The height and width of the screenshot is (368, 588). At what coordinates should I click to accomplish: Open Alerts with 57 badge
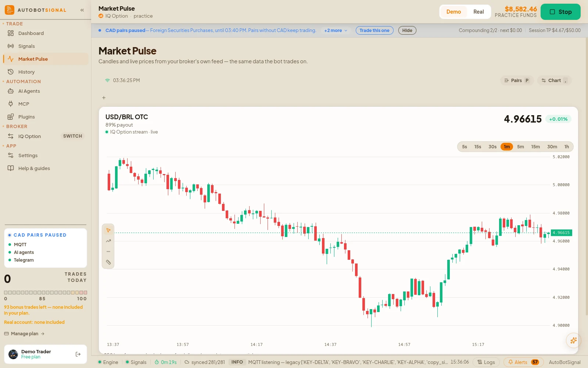[x=524, y=362]
